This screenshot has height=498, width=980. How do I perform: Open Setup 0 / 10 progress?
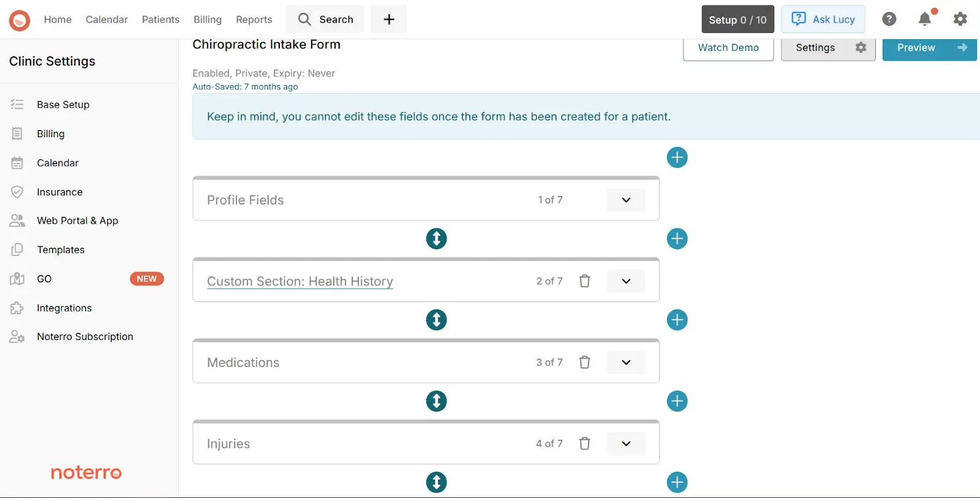pyautogui.click(x=737, y=19)
